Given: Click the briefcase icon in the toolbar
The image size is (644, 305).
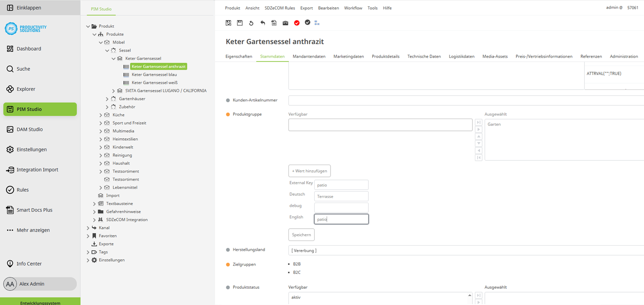Looking at the screenshot, I should [x=285, y=23].
